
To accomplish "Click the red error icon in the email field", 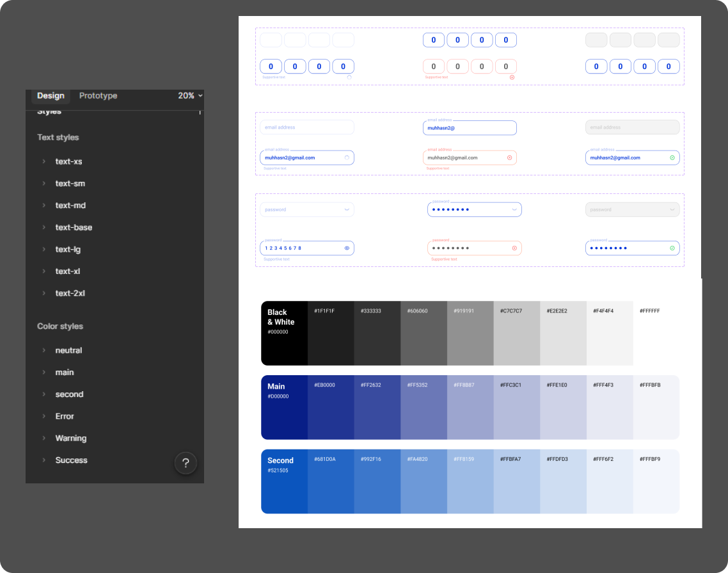I will click(x=509, y=158).
